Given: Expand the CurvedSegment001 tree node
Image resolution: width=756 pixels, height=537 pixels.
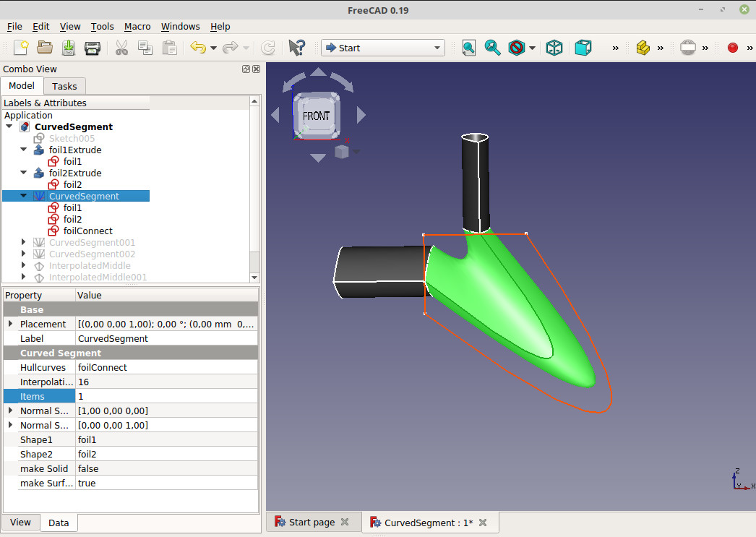Looking at the screenshot, I should (x=23, y=242).
